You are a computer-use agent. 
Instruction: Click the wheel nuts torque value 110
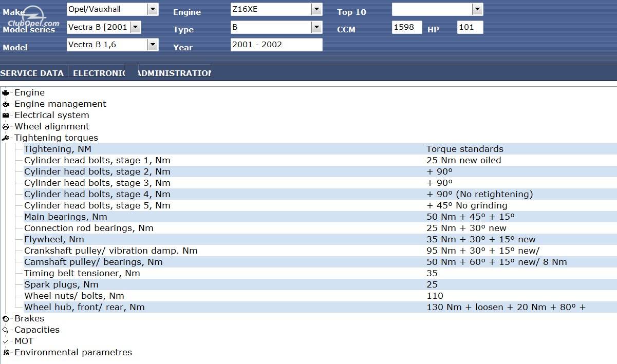pos(435,296)
